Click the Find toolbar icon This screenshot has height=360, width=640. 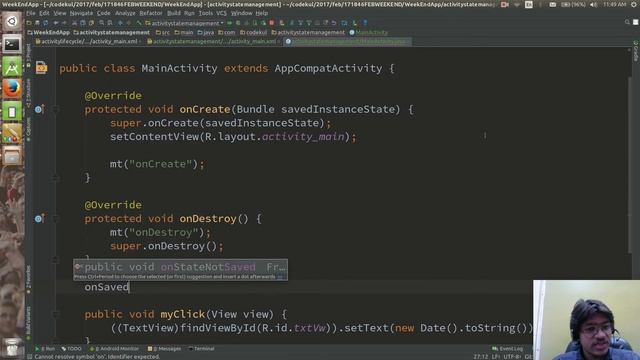coord(102,23)
